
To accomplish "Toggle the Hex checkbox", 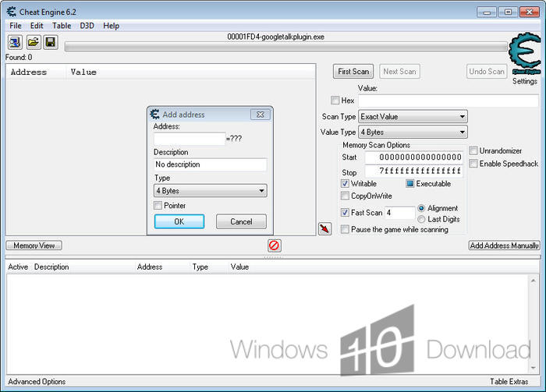I will pos(335,101).
